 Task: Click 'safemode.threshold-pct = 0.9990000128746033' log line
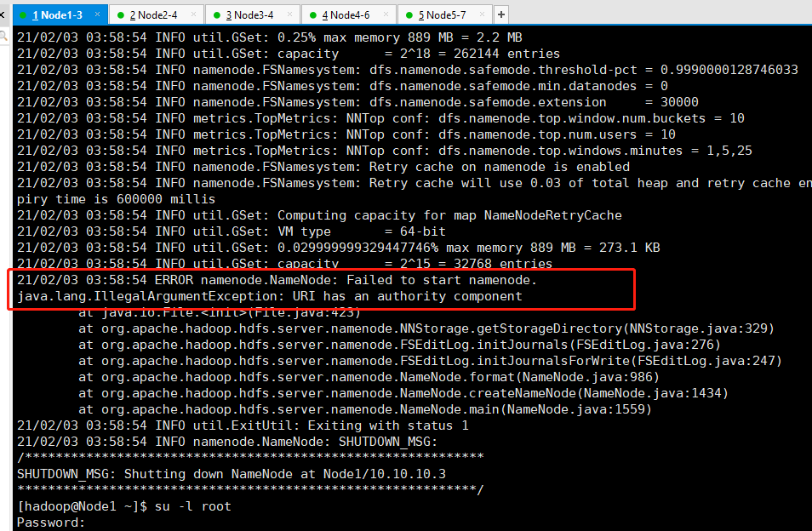(408, 70)
